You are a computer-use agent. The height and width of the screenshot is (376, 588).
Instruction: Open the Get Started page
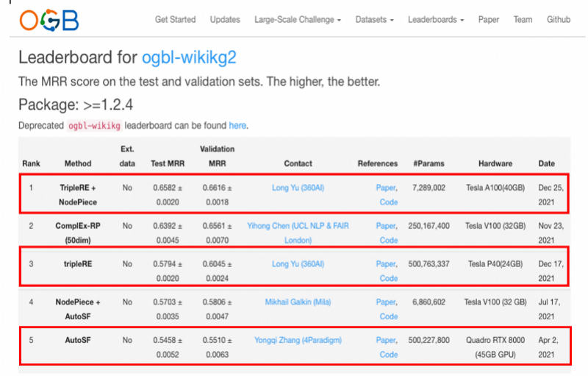click(x=175, y=20)
